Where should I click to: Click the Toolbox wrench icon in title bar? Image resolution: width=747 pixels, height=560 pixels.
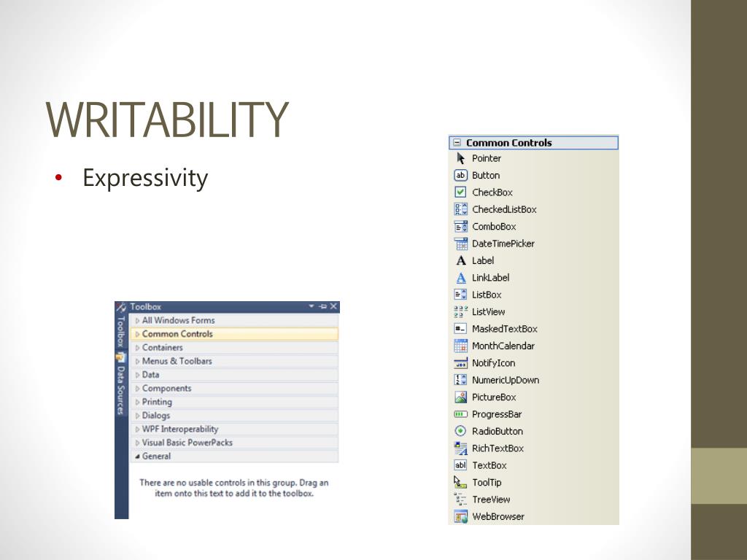tap(122, 307)
